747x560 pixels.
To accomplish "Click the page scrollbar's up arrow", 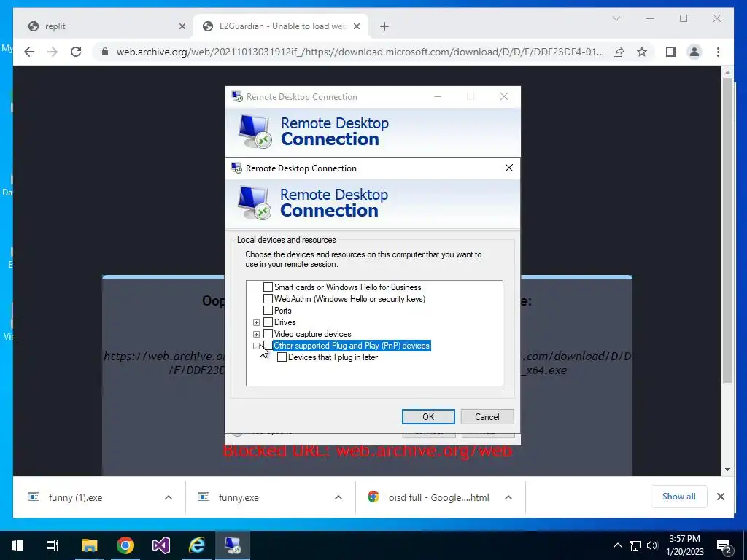I will tap(727, 72).
